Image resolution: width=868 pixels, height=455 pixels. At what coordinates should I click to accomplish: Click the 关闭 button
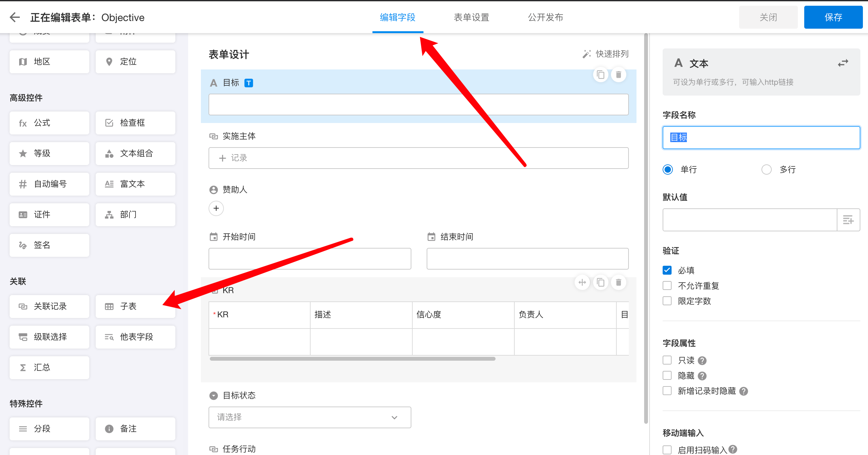pos(768,17)
